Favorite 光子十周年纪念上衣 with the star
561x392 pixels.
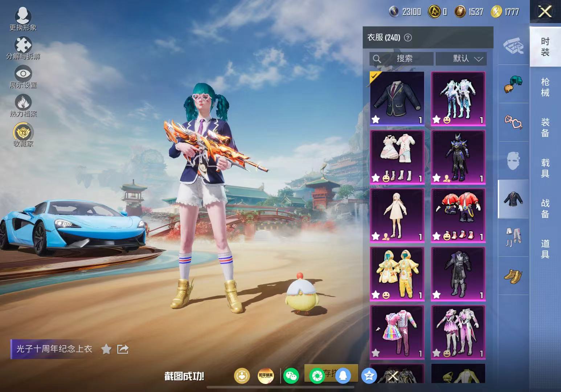[x=106, y=349]
